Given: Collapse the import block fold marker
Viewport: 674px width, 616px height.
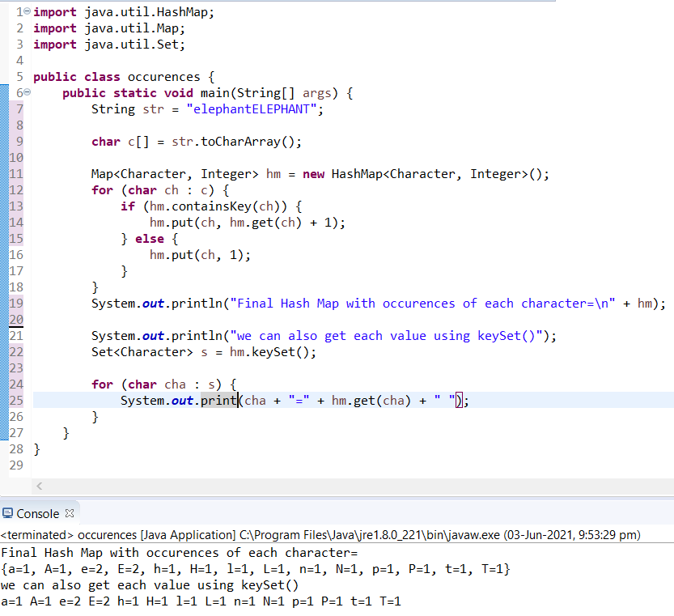Looking at the screenshot, I should coord(27,11).
